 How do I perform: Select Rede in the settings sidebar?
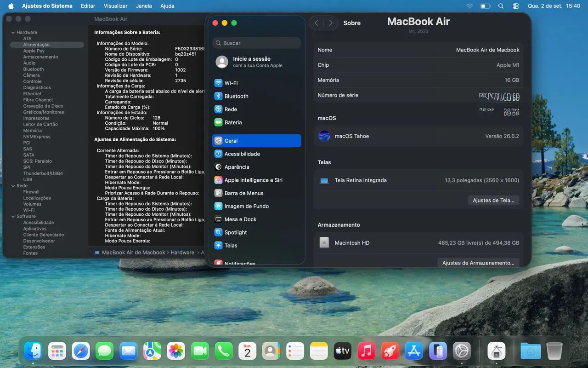click(256, 109)
